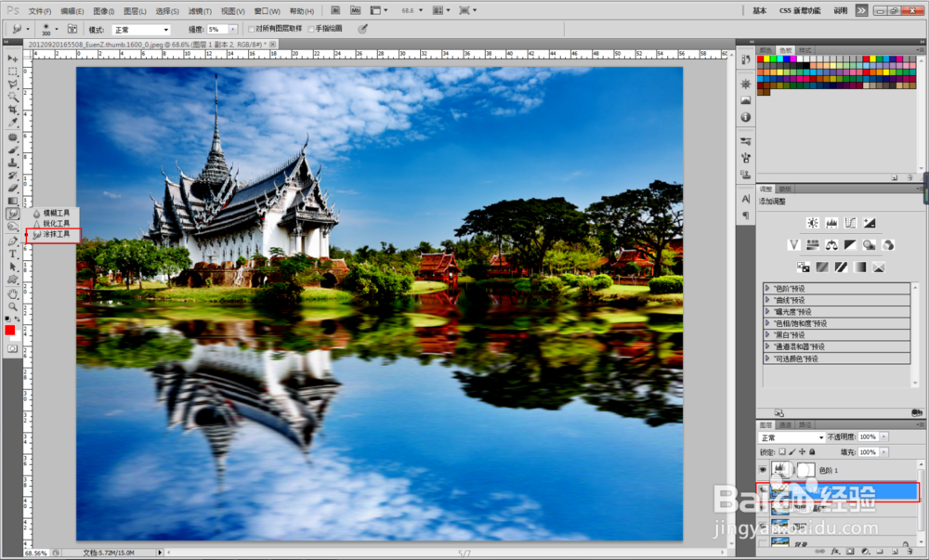Launch Mini Bridge from application bar
The height and width of the screenshot is (560, 929).
click(x=355, y=10)
